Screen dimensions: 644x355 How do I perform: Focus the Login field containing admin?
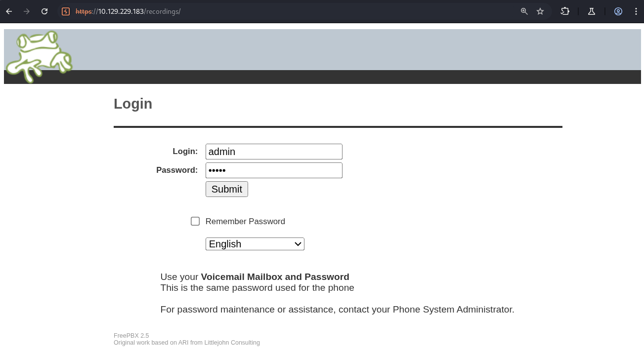pyautogui.click(x=274, y=152)
